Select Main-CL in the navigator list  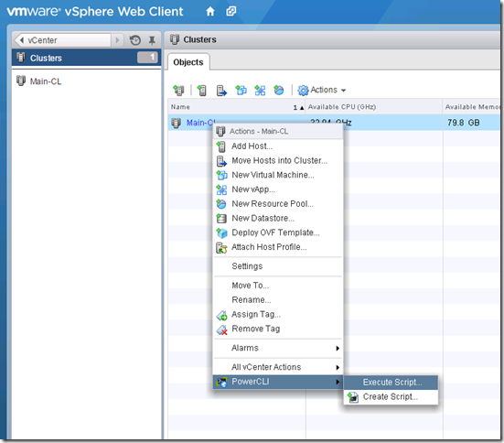(46, 81)
